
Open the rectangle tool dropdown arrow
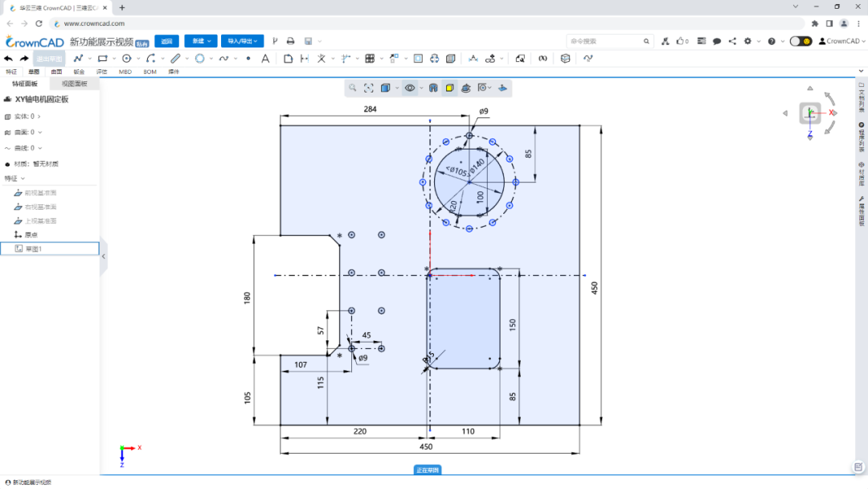point(114,58)
